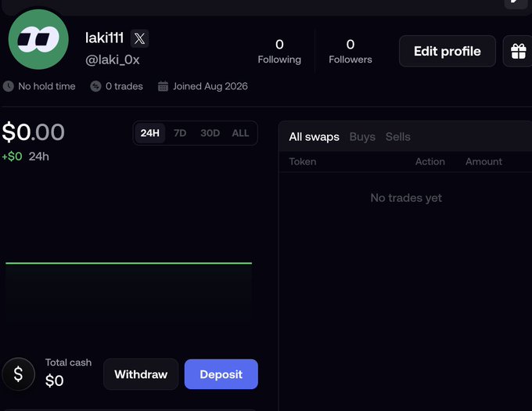Click the Token column header

click(x=303, y=161)
